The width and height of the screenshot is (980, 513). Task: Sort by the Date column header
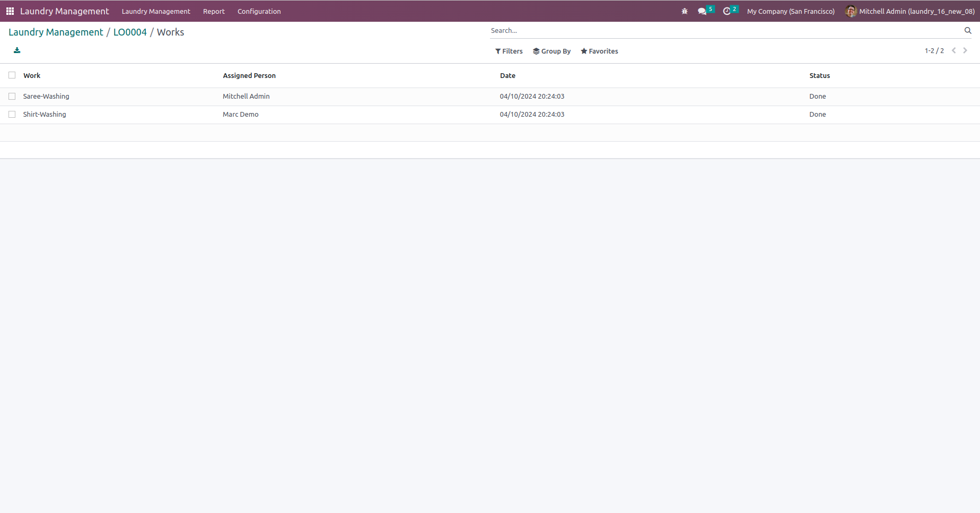(507, 76)
